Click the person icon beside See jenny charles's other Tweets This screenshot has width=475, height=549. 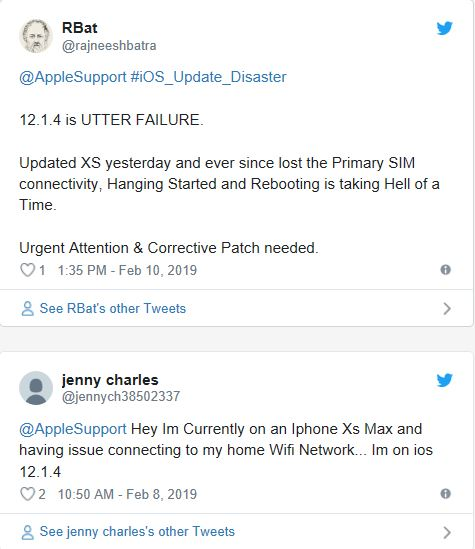(28, 532)
